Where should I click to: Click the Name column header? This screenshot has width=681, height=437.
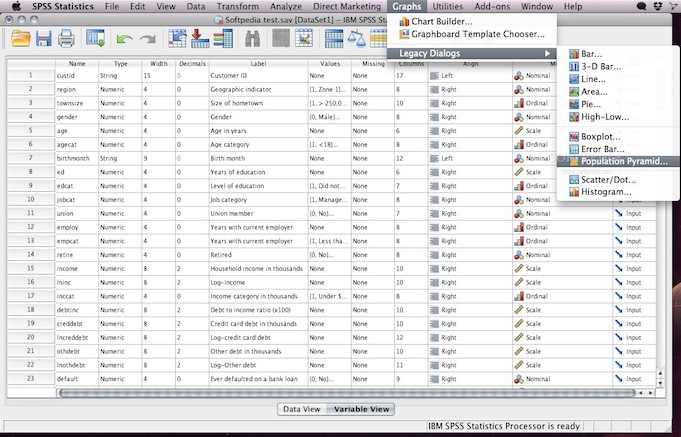77,63
